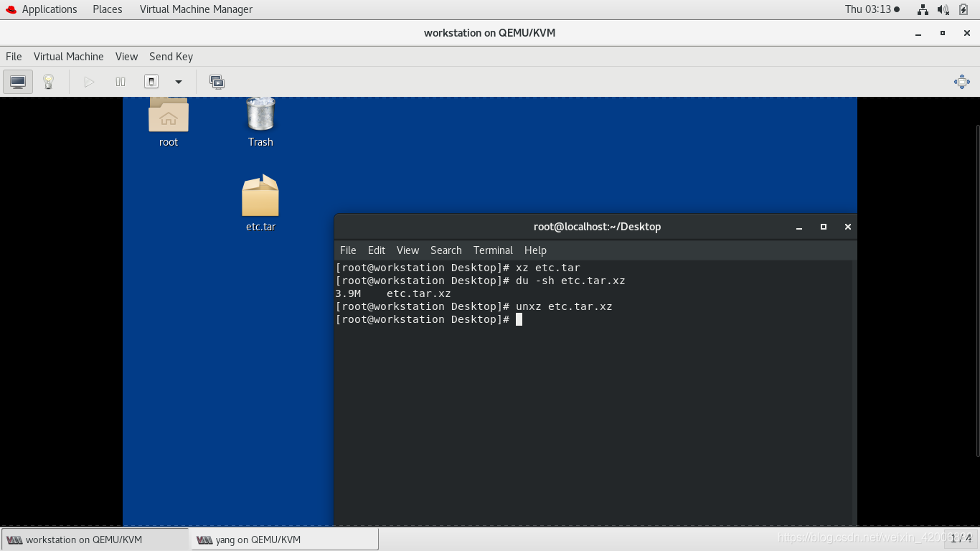This screenshot has width=980, height=551.
Task: Click workspace switcher showing 1 / 4
Action: click(961, 539)
